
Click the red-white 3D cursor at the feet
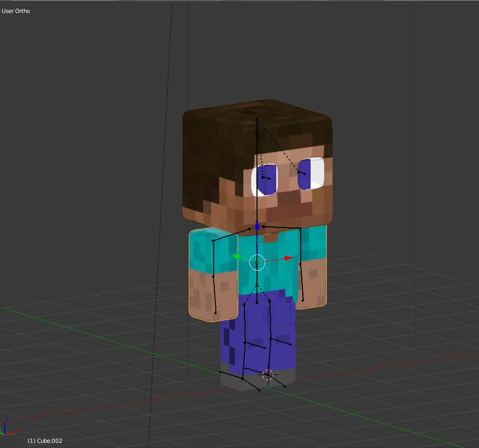pyautogui.click(x=268, y=375)
